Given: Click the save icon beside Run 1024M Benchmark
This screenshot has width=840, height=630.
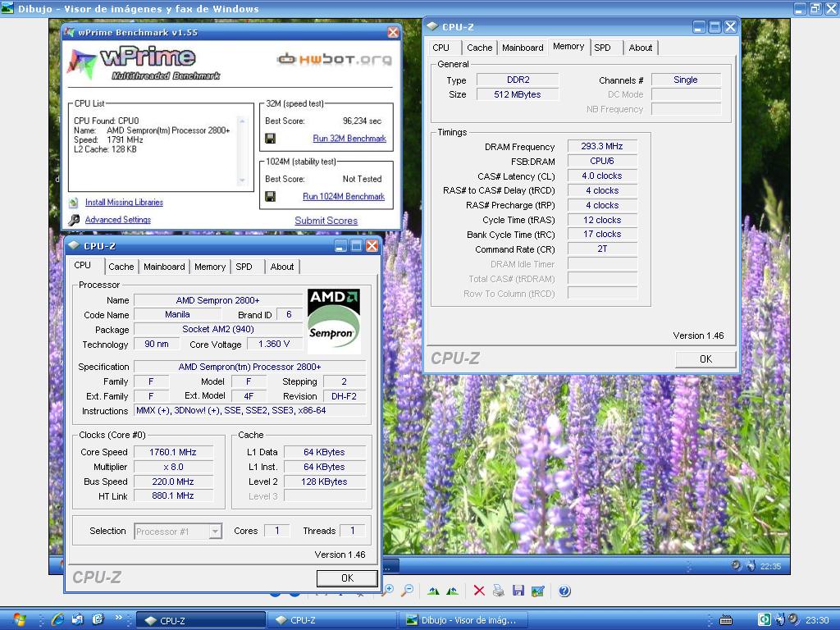Looking at the screenshot, I should pyautogui.click(x=271, y=197).
